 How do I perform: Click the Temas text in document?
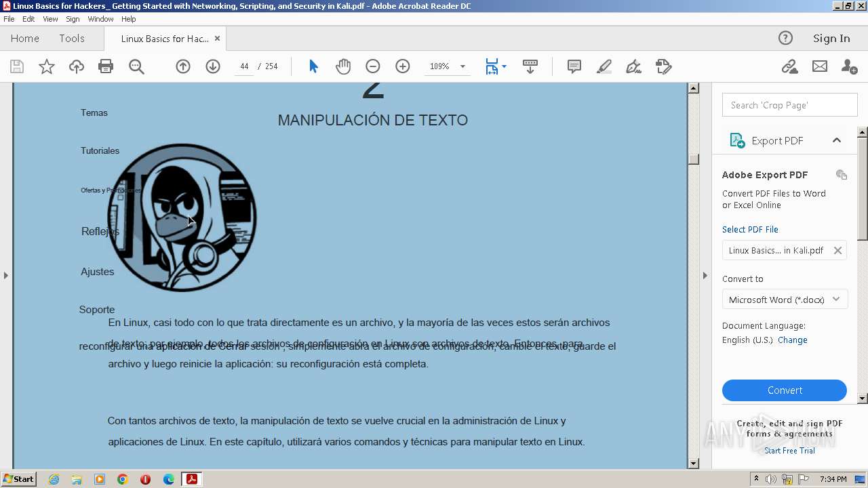(94, 113)
